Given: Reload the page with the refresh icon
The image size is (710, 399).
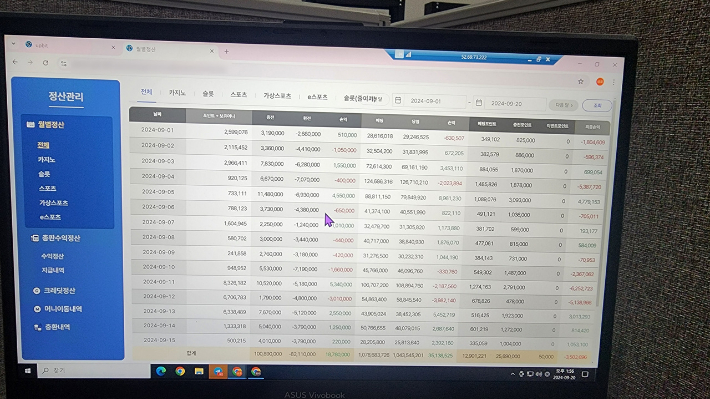Looking at the screenshot, I should coord(45,62).
